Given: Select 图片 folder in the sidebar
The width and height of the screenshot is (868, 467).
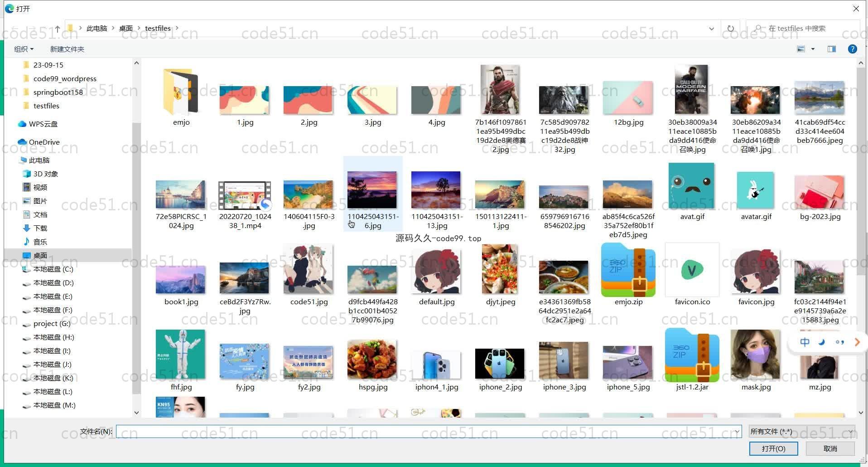Looking at the screenshot, I should tap(35, 201).
